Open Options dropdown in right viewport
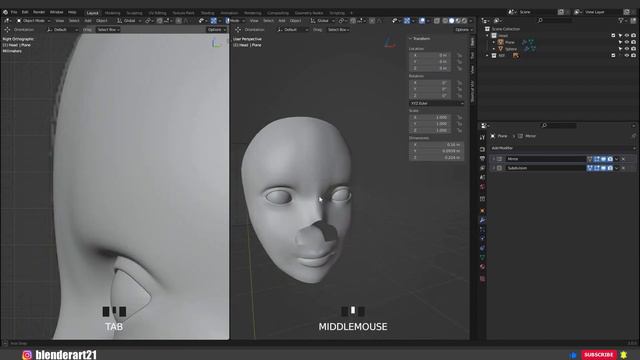The image size is (640, 360). [x=464, y=30]
